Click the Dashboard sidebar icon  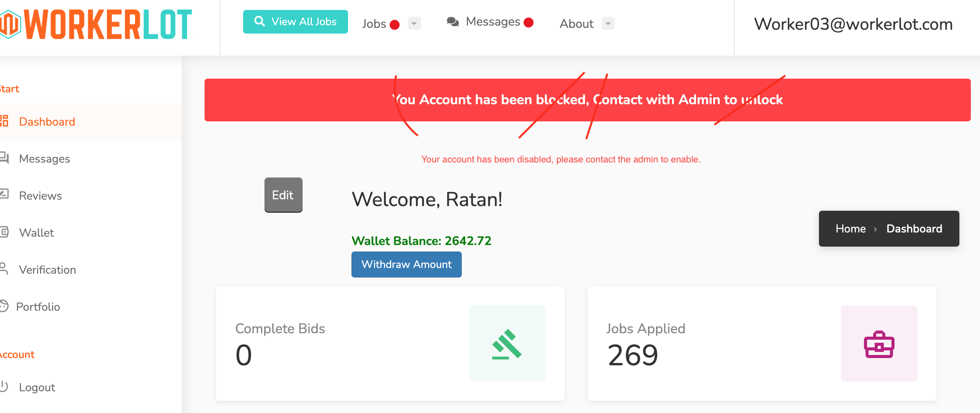[6, 122]
